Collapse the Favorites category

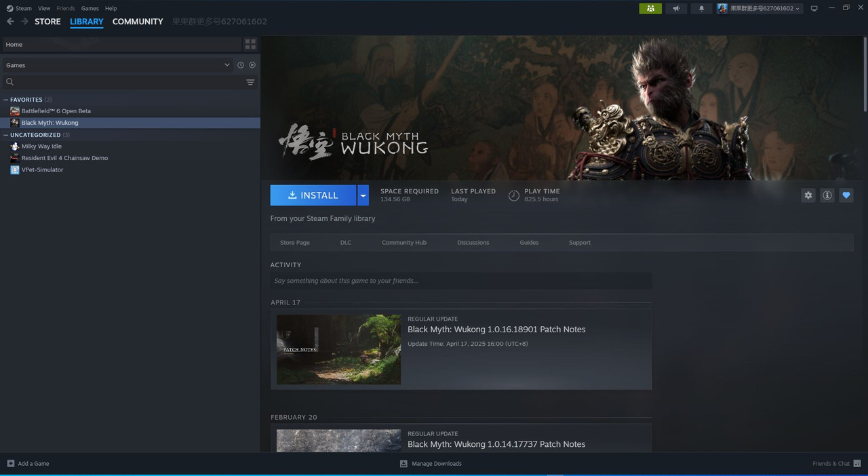pyautogui.click(x=6, y=100)
